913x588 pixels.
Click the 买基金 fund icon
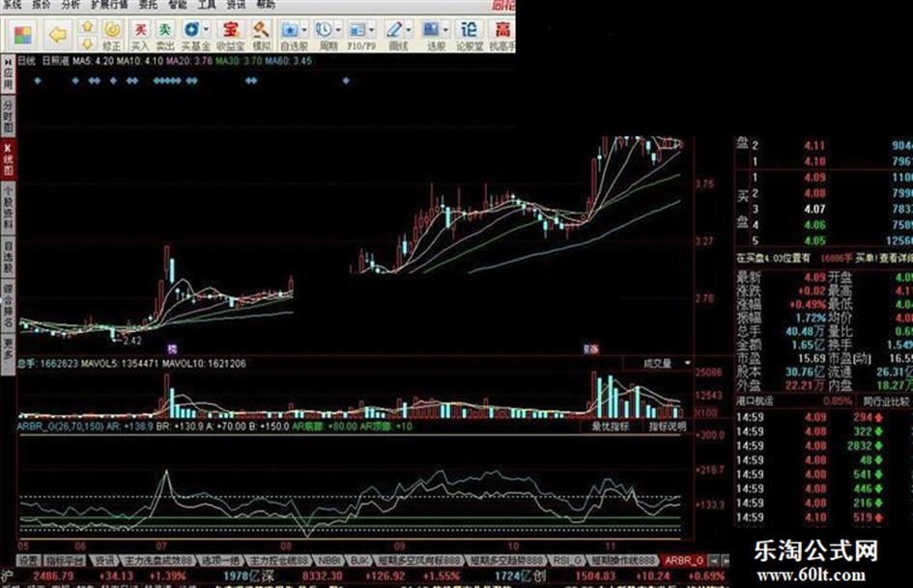coord(191,29)
